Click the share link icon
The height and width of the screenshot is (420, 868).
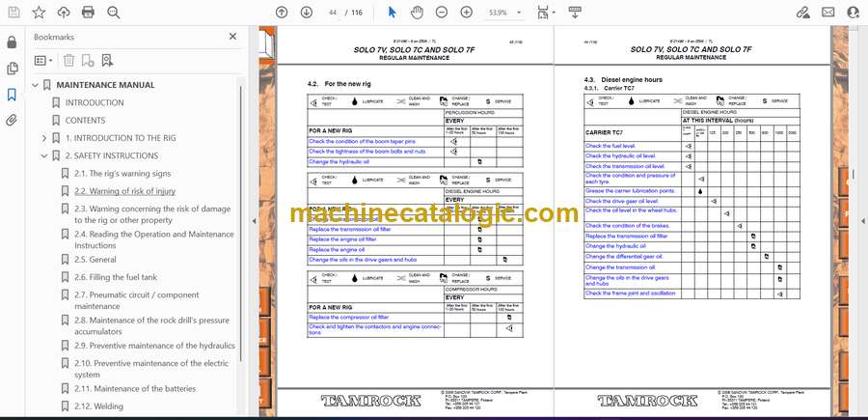[x=802, y=13]
